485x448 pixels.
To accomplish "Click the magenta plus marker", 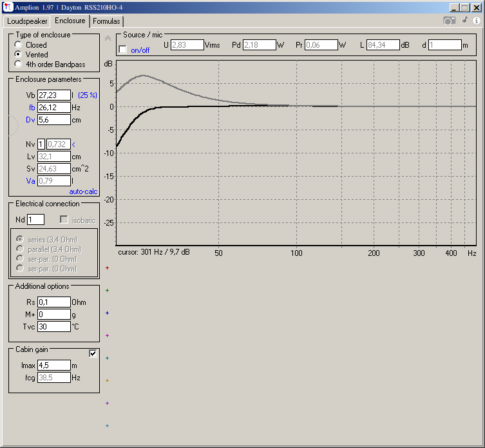I will tap(107, 336).
